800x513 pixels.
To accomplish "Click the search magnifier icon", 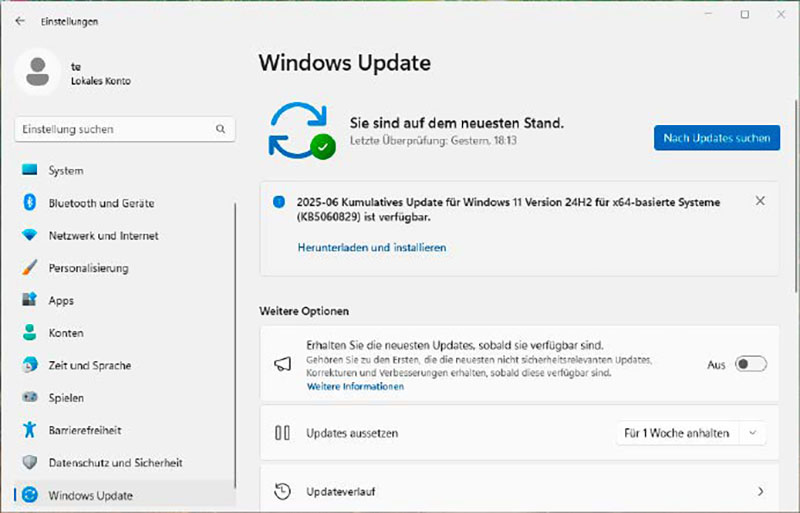I will click(220, 129).
